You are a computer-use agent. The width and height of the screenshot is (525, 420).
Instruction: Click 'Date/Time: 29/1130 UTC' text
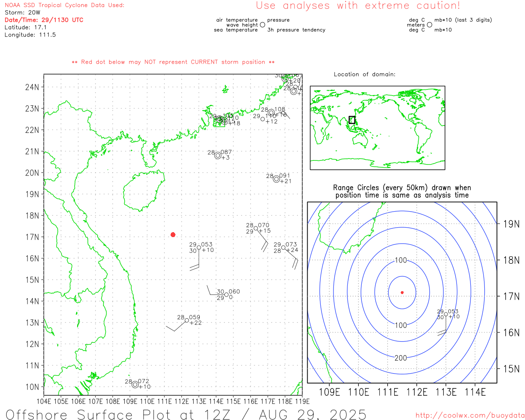click(x=44, y=20)
